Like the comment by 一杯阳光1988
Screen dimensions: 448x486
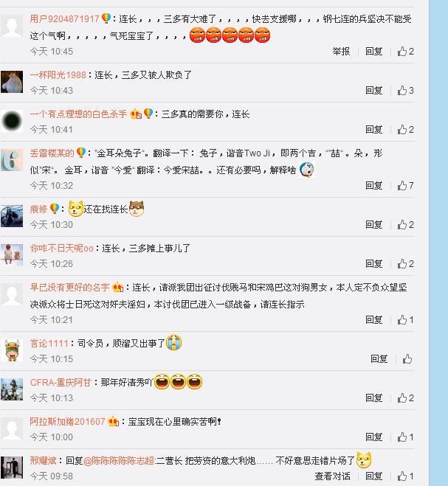pos(405,90)
